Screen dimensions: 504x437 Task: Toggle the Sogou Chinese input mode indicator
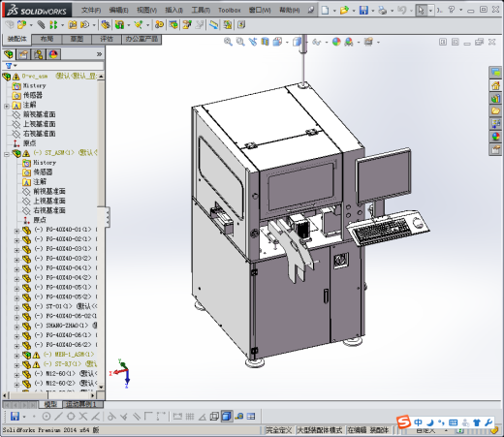click(418, 422)
